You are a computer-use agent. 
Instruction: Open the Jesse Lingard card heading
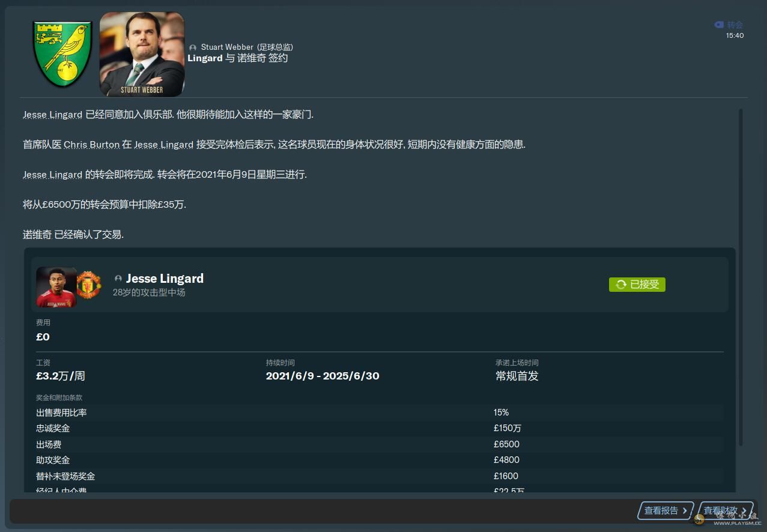click(x=165, y=279)
